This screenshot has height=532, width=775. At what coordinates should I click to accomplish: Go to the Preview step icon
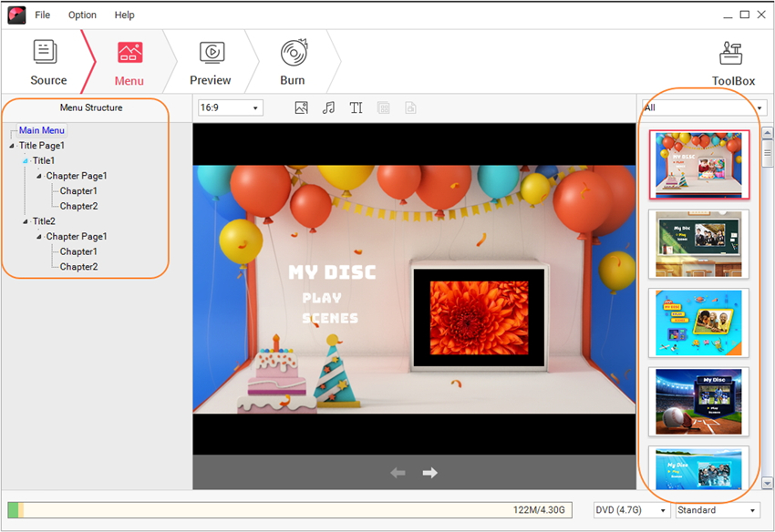click(211, 54)
